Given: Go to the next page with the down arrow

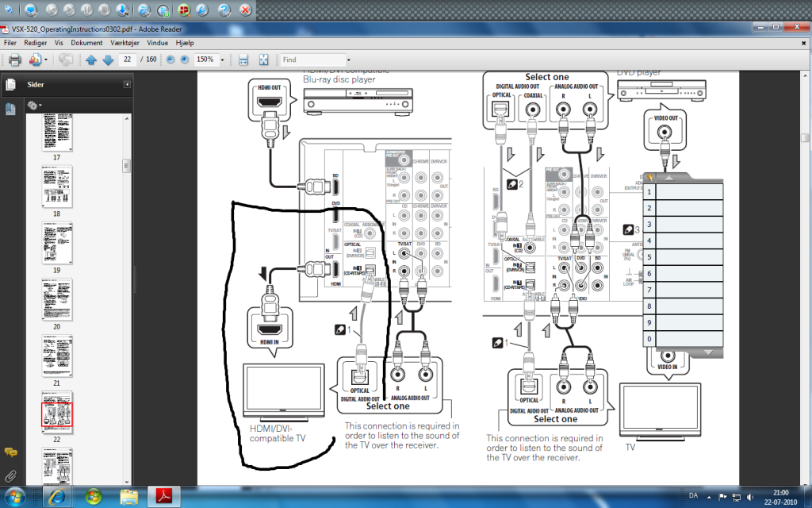Looking at the screenshot, I should [108, 60].
